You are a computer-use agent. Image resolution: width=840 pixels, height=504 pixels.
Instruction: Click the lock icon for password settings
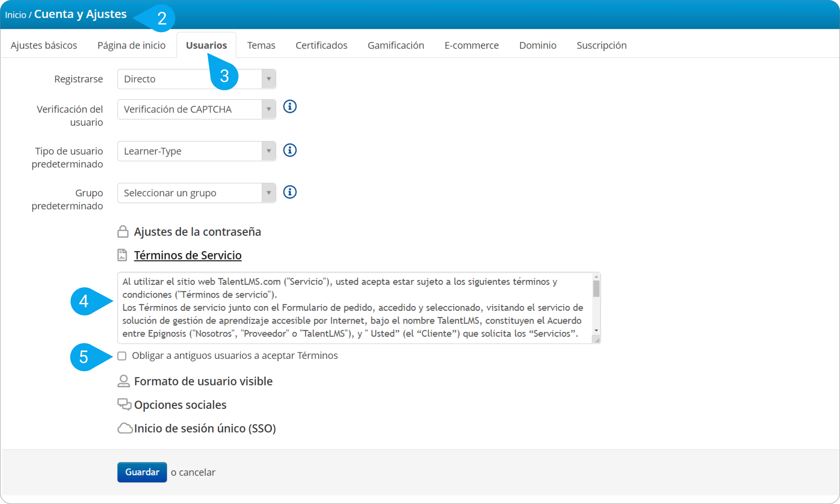point(123,232)
